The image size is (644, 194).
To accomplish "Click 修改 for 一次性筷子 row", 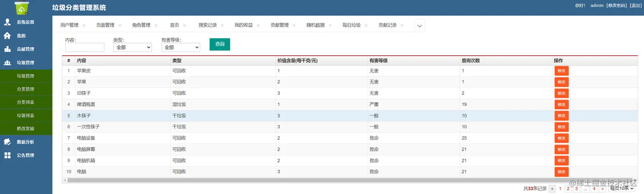I will point(561,127).
